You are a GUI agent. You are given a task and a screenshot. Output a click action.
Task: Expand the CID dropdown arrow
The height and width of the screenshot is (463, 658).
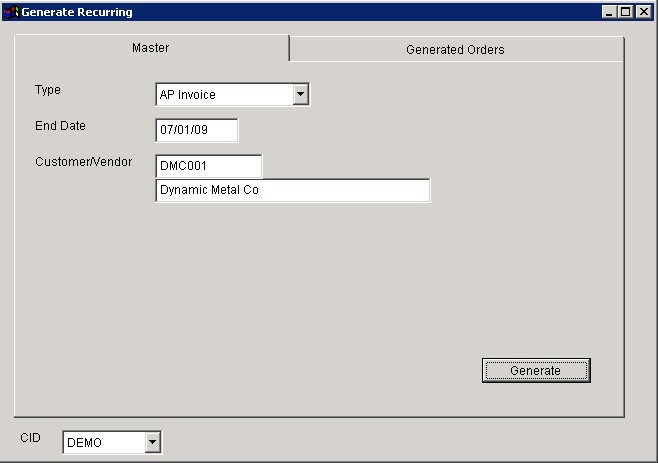152,442
